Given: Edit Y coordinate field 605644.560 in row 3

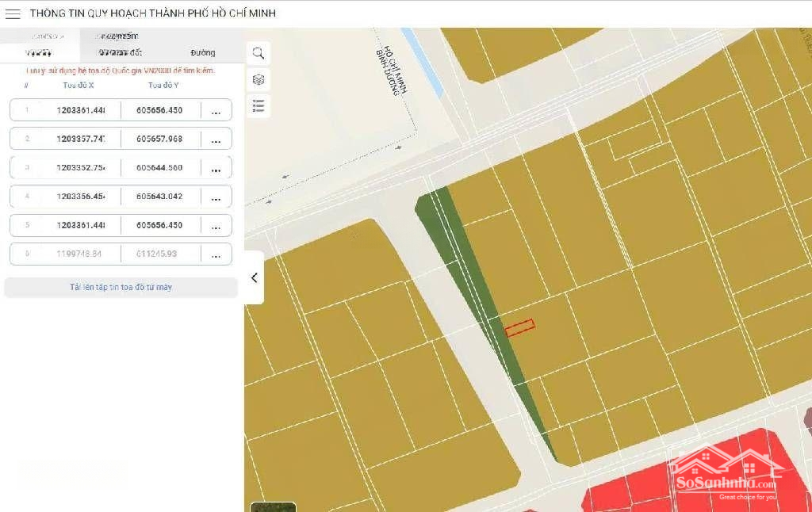Looking at the screenshot, I should 159,167.
